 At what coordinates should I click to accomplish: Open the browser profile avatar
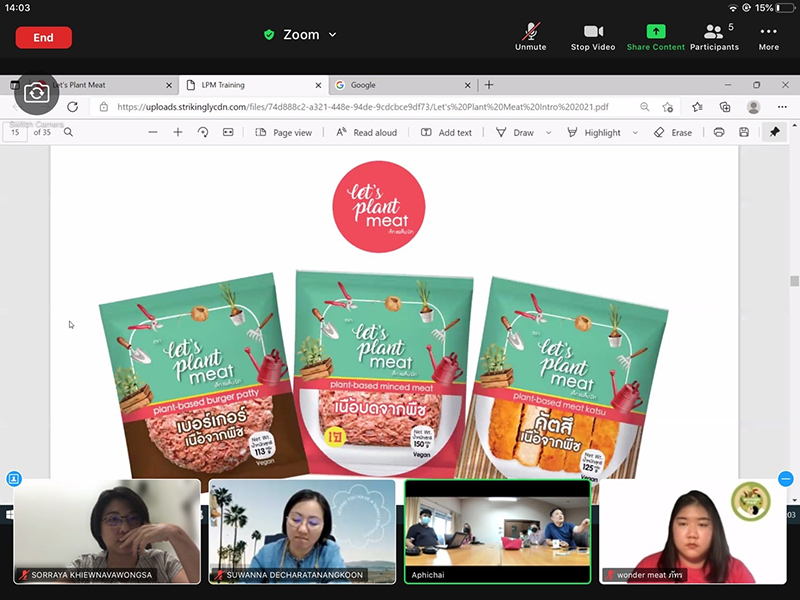[x=753, y=107]
